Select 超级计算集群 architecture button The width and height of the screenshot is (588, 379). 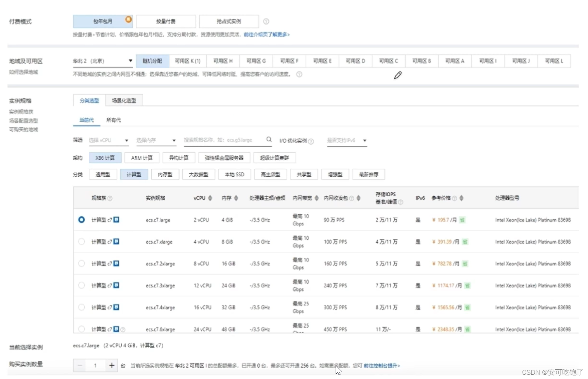[x=274, y=158]
